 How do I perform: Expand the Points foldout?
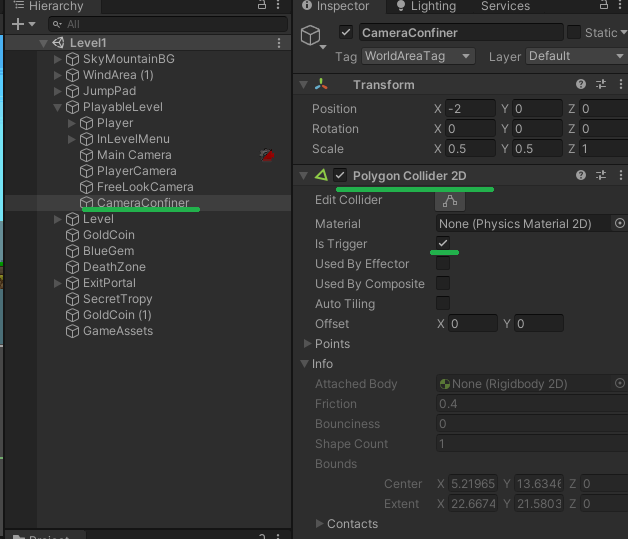point(307,344)
